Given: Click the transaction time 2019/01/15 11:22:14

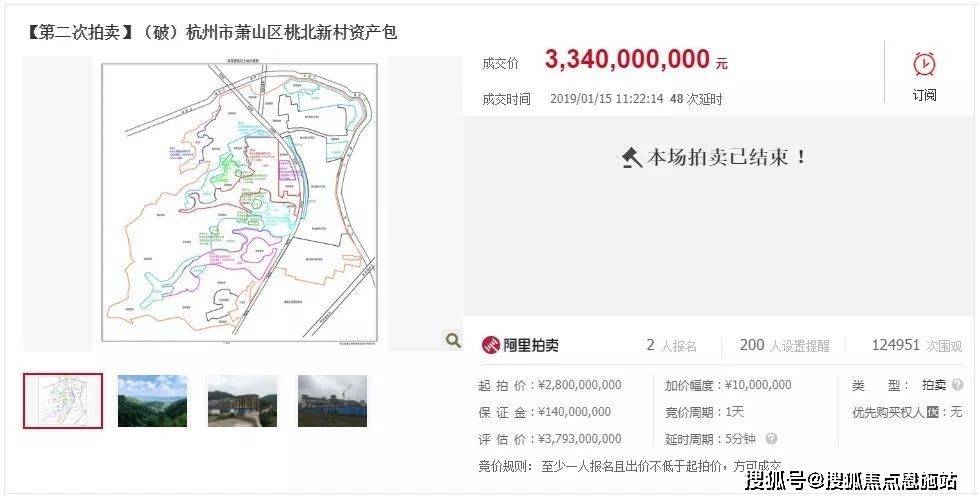Looking at the screenshot, I should coord(607,99).
